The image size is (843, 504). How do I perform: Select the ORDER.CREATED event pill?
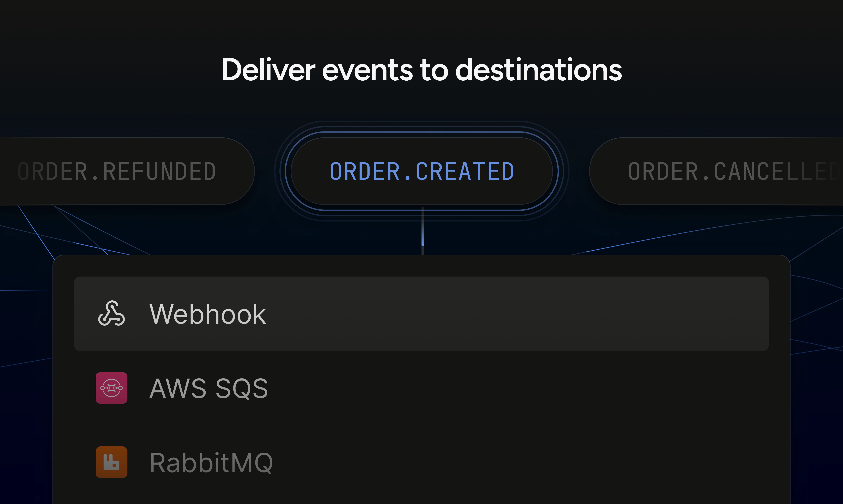(x=421, y=171)
